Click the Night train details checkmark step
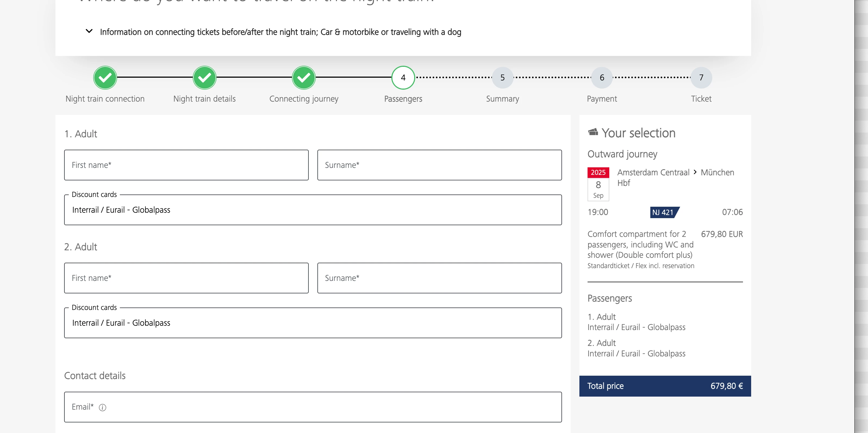Image resolution: width=868 pixels, height=433 pixels. point(204,77)
